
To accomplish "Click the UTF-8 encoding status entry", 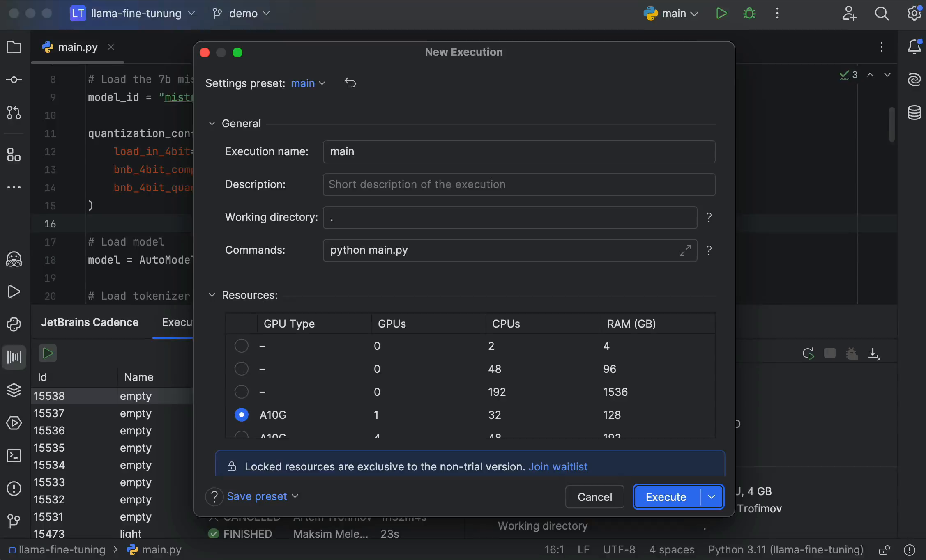I will (x=619, y=549).
